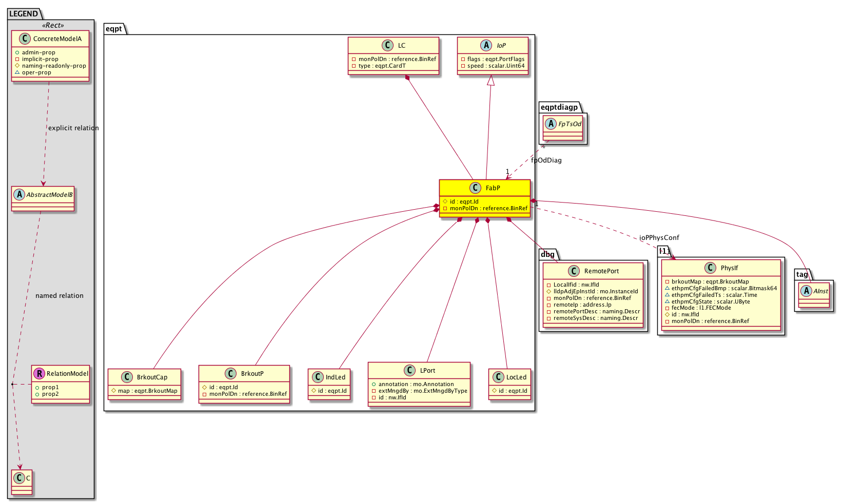The width and height of the screenshot is (844, 504).
Task: Click the IndLed class icon
Action: click(x=318, y=377)
